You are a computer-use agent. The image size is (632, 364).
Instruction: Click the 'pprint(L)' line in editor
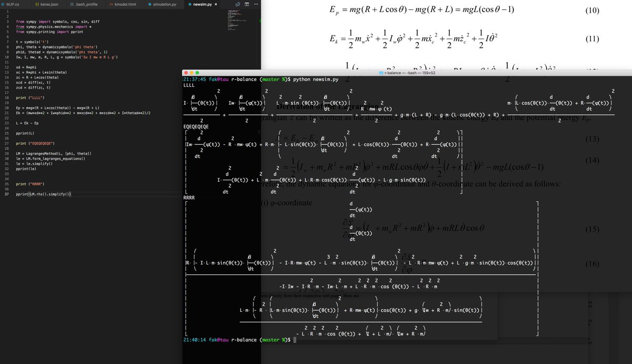point(25,133)
